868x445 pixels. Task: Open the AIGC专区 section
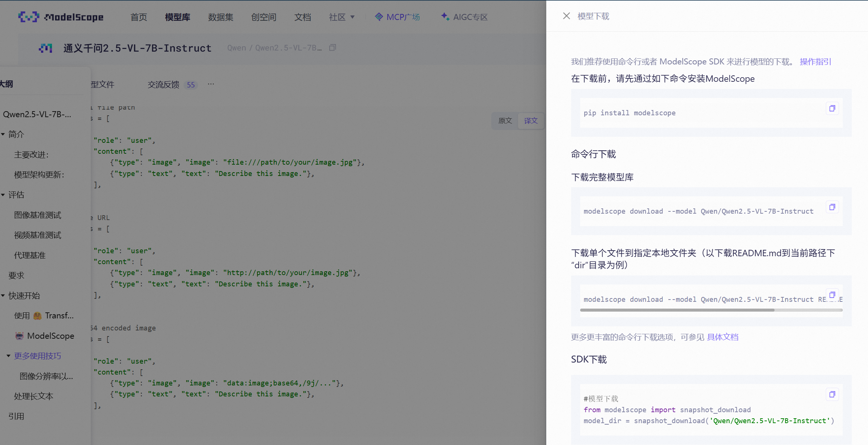pyautogui.click(x=464, y=17)
